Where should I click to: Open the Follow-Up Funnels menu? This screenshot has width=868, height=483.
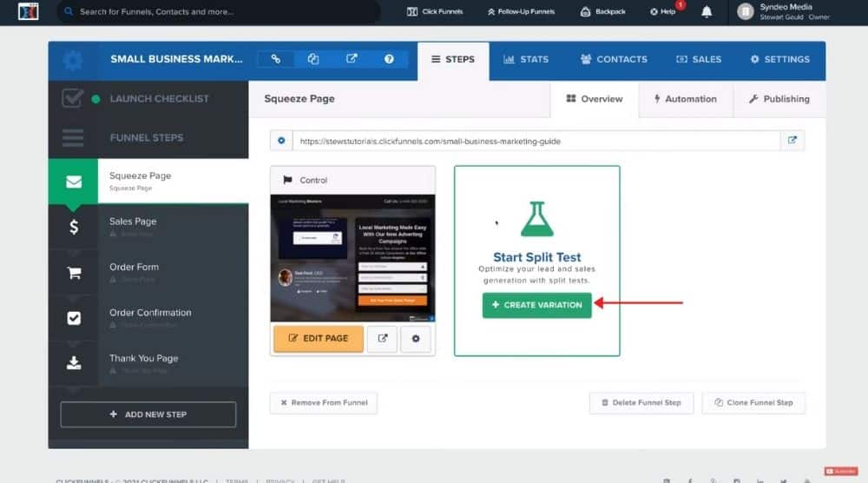(x=521, y=11)
